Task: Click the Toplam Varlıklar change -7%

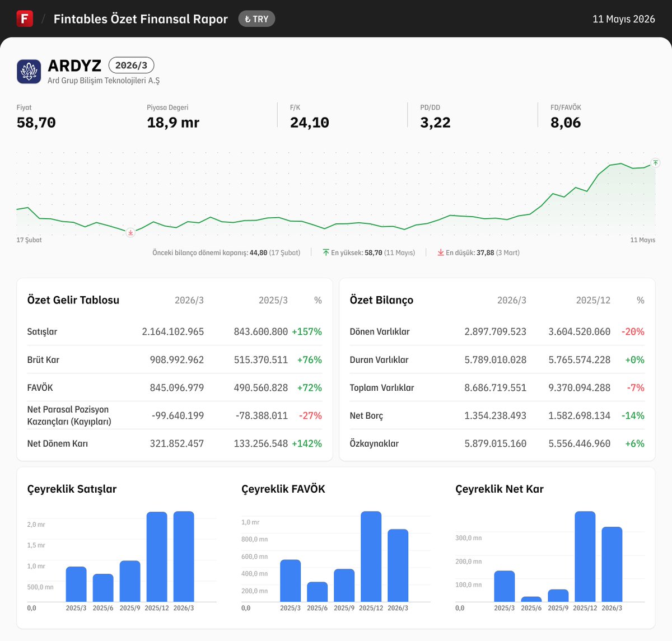Action: pos(636,387)
